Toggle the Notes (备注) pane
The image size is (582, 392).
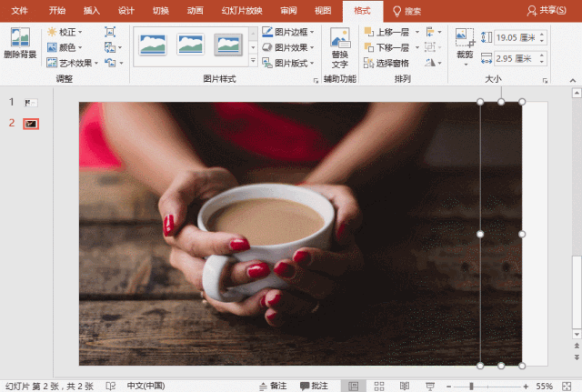[273, 386]
